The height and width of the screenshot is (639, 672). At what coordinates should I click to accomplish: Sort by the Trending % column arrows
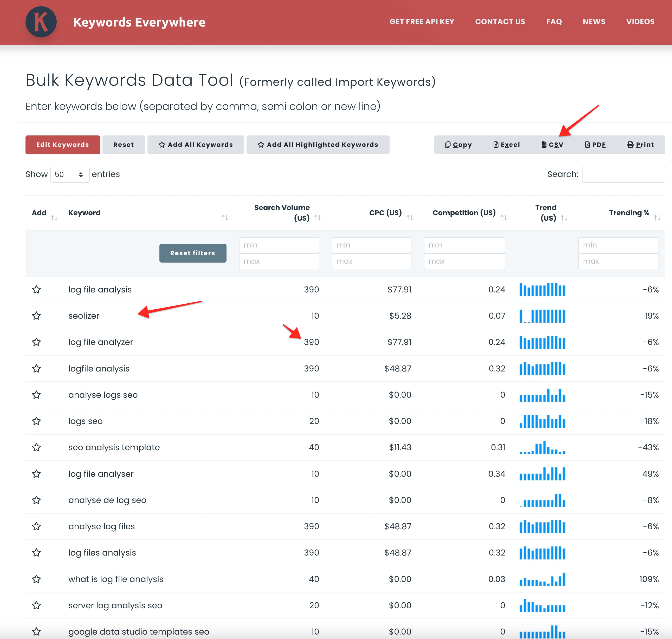[x=657, y=218]
